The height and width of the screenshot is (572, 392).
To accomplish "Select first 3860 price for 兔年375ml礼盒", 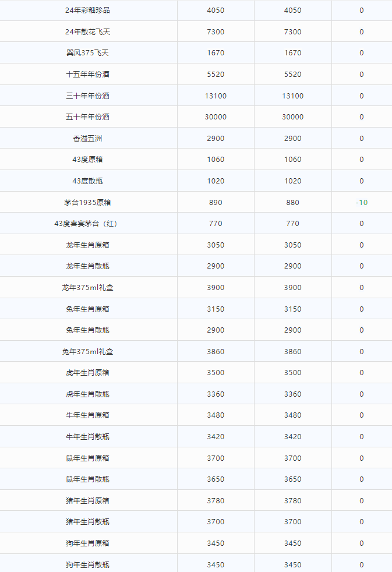I will click(216, 352).
